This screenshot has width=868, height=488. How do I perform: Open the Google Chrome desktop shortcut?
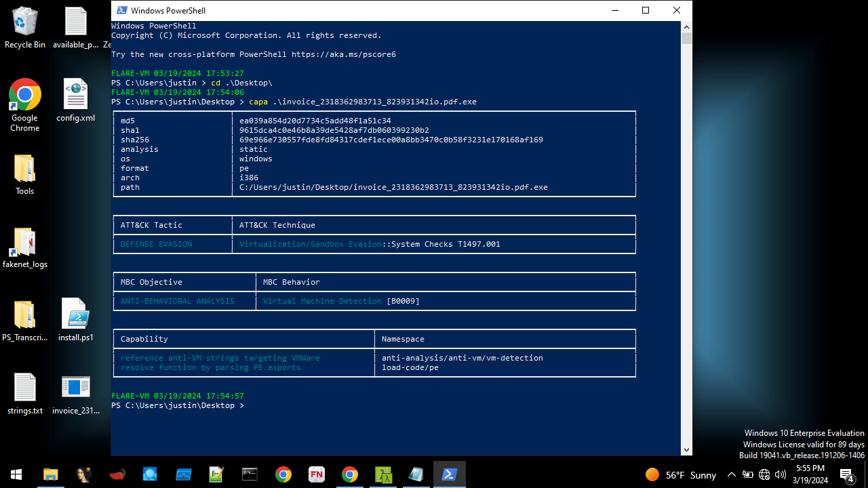point(25,103)
